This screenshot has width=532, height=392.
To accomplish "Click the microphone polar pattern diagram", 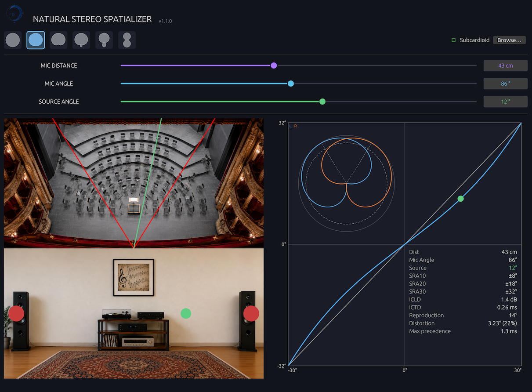I will (347, 184).
